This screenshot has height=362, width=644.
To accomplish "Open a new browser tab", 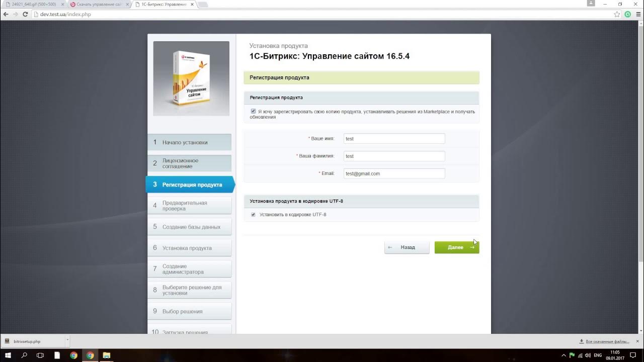I will [203, 5].
